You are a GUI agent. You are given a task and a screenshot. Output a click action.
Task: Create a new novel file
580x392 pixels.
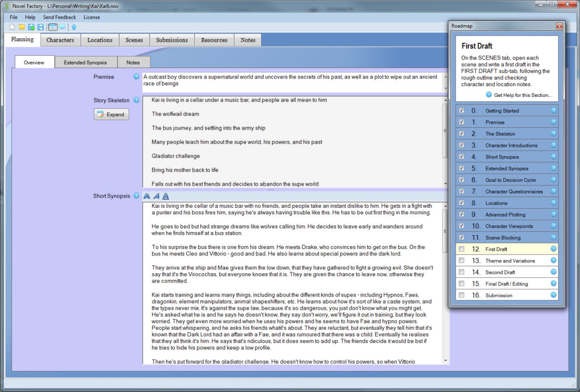coord(12,27)
